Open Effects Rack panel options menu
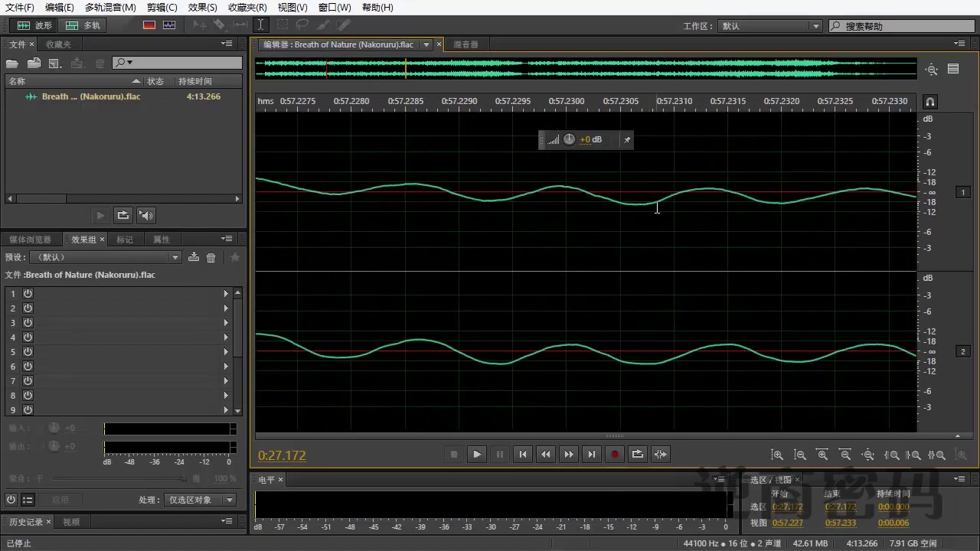Image resolution: width=980 pixels, height=551 pixels. pos(227,239)
